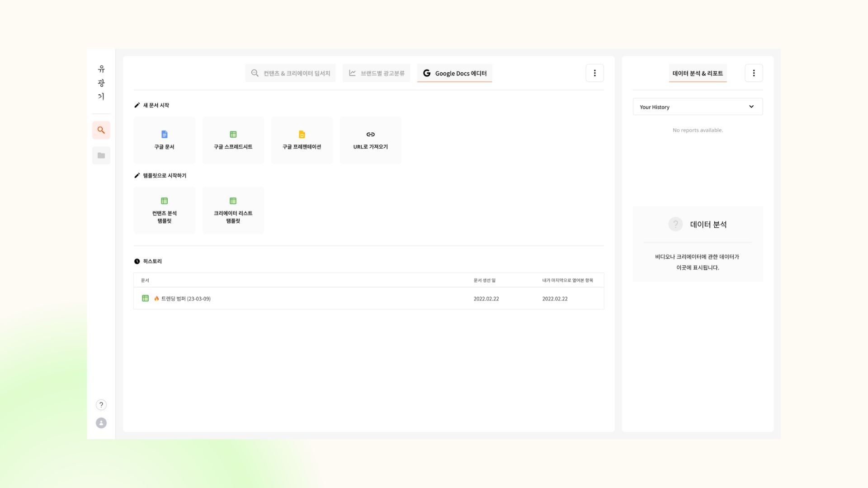Click the clock icon beside 히스토리
Screen dimensions: 868x488
click(137, 261)
